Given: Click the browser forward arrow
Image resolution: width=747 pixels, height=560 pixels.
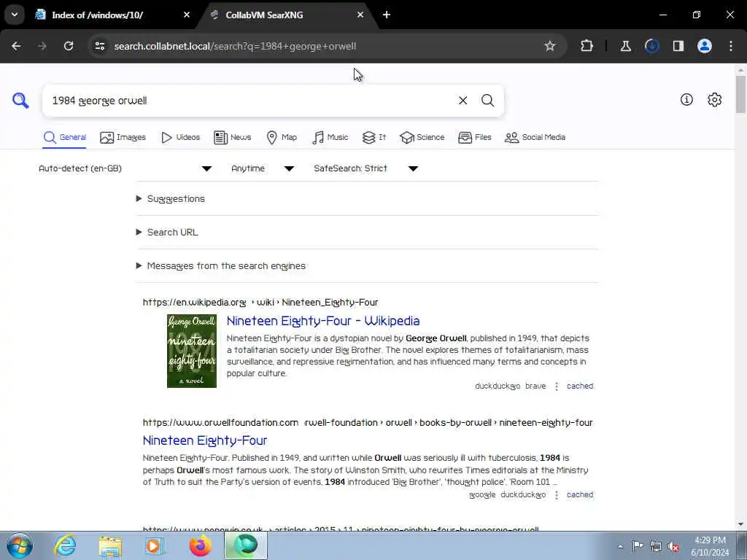Looking at the screenshot, I should [42, 46].
